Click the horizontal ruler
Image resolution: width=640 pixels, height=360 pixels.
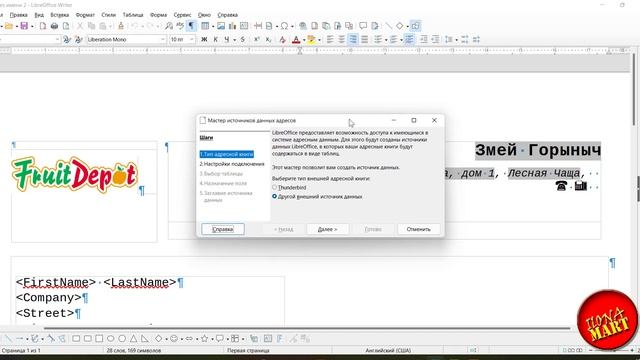[314, 51]
